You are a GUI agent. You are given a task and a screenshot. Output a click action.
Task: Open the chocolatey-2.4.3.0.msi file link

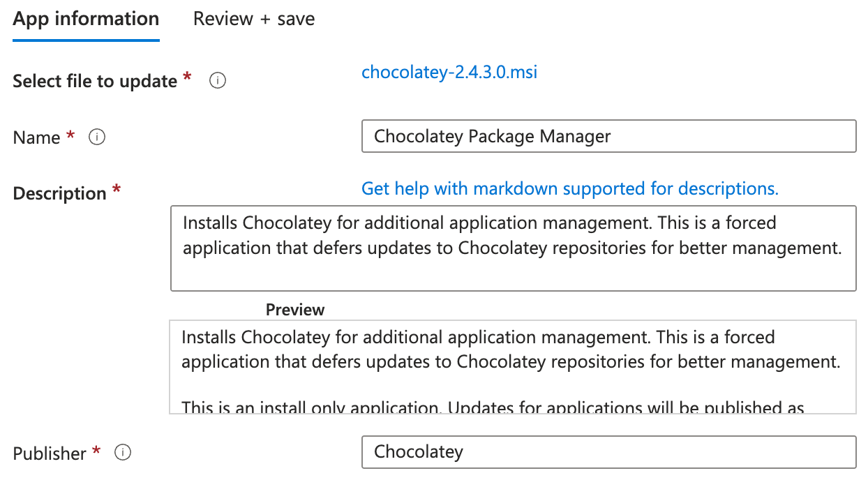point(449,72)
